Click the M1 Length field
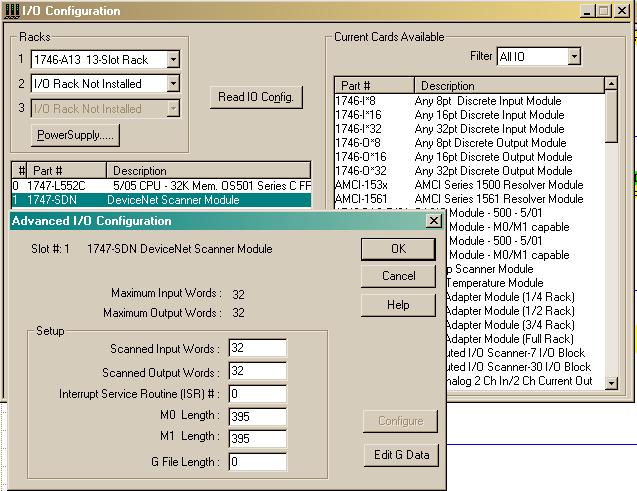637x491 pixels. (258, 439)
